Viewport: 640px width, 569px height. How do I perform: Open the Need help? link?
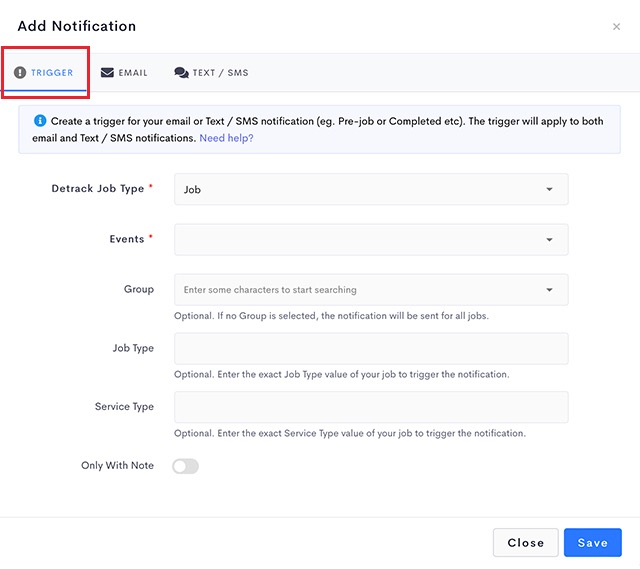click(x=226, y=138)
